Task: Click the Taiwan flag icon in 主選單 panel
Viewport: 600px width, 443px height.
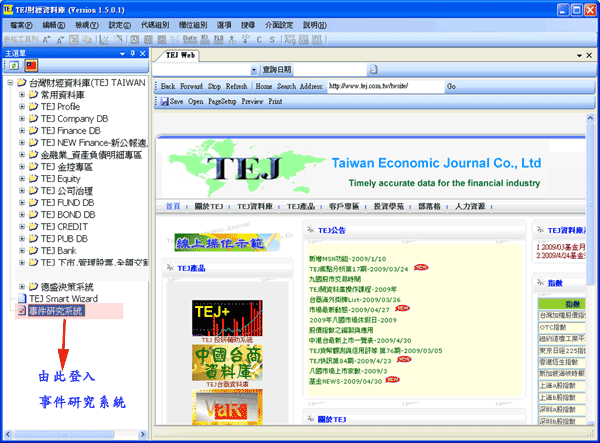Action: (x=31, y=65)
